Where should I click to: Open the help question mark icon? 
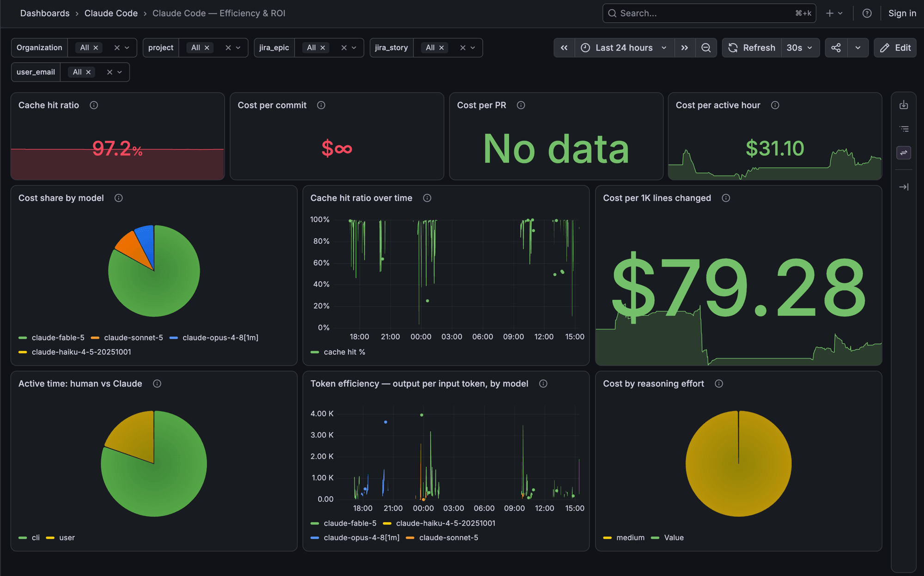867,13
